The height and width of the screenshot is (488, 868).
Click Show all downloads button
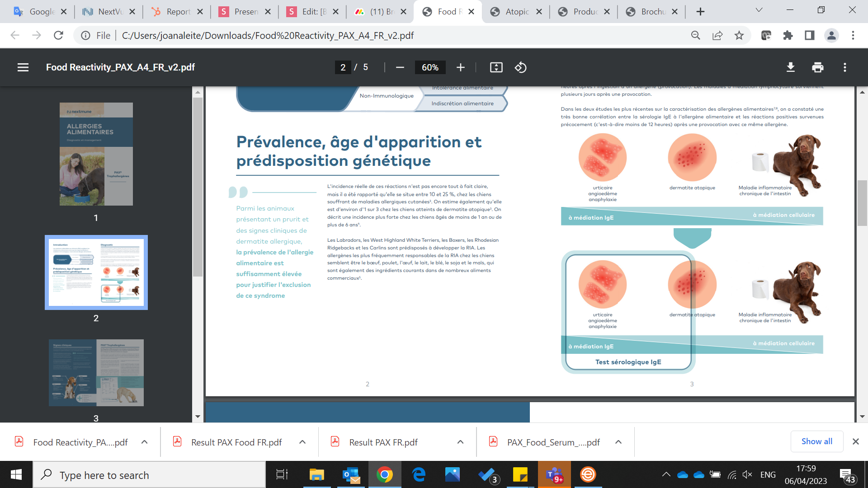click(816, 441)
